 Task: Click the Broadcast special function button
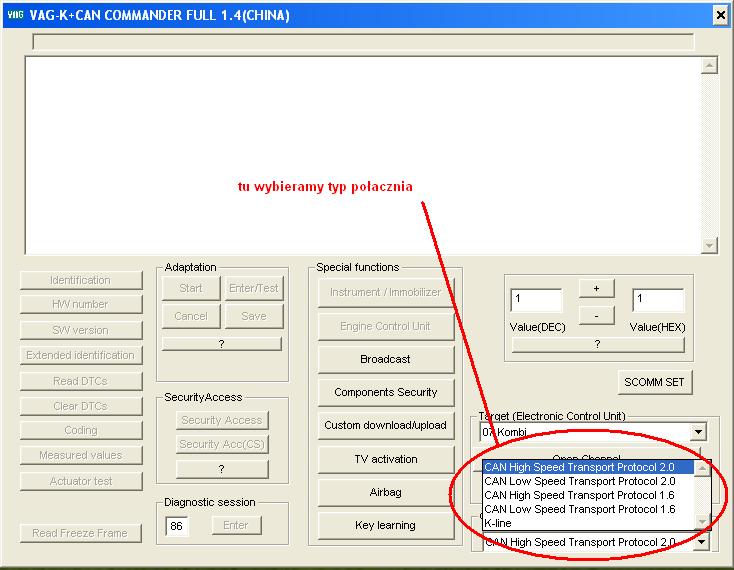click(x=385, y=359)
